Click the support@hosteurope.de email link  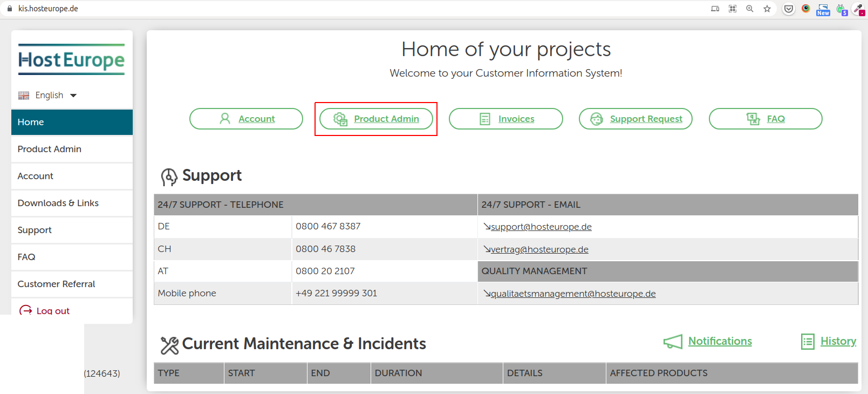pos(541,227)
